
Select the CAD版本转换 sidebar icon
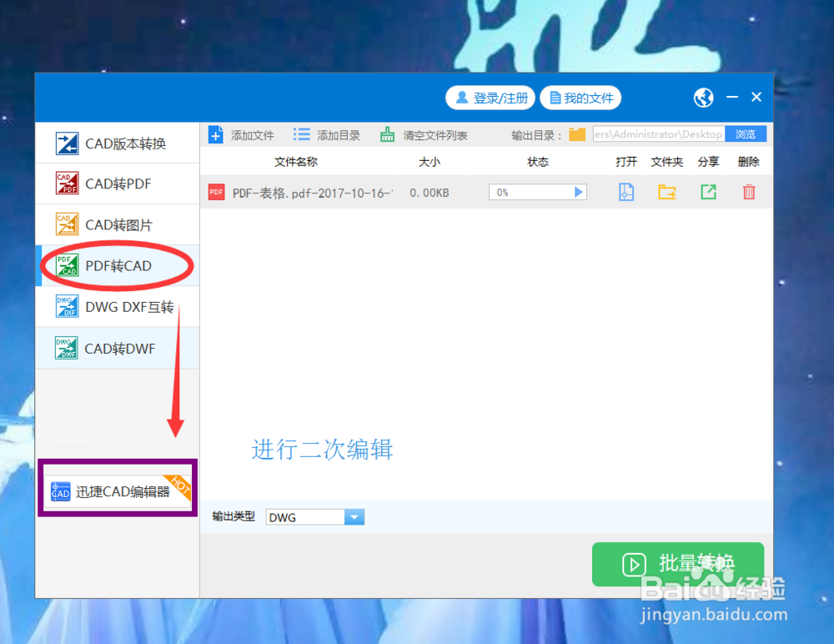[x=117, y=143]
